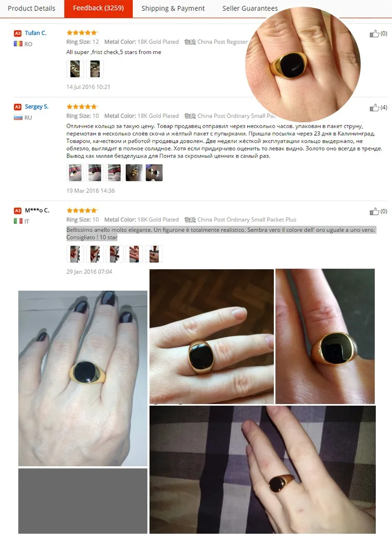Viewport: 392px width, 540px height.
Task: Open second photo thumbnail in Tufan's review
Action: click(95, 69)
